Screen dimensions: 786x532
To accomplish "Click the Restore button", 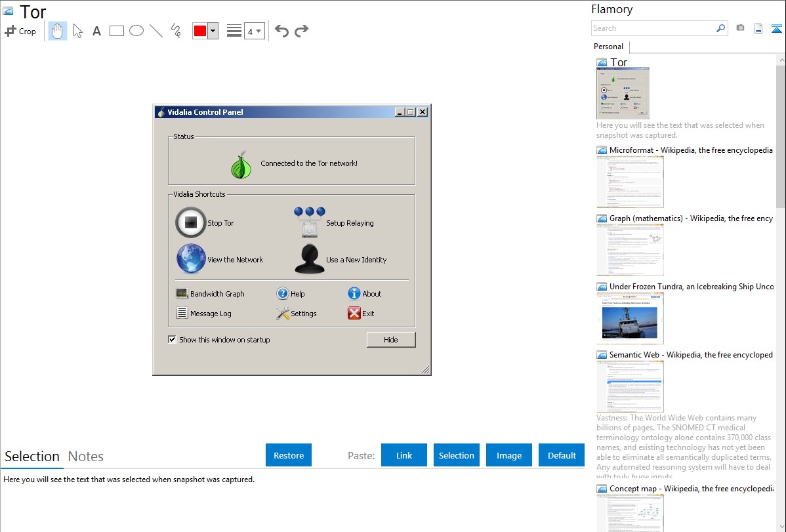I will coord(289,455).
